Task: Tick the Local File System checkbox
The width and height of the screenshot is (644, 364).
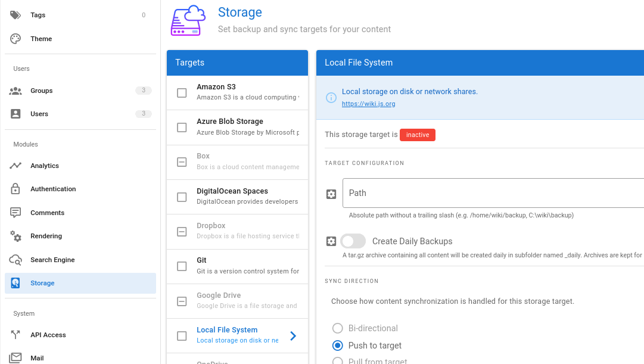Action: 182,336
